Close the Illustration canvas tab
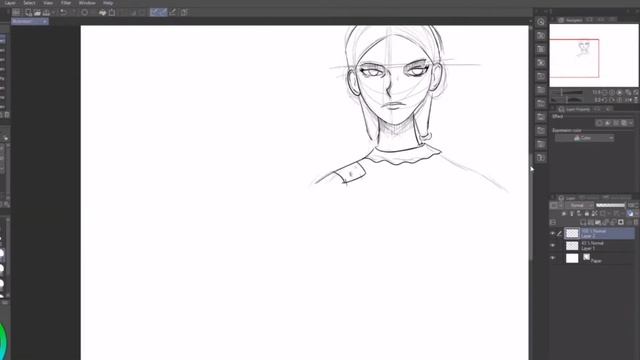 (44, 21)
